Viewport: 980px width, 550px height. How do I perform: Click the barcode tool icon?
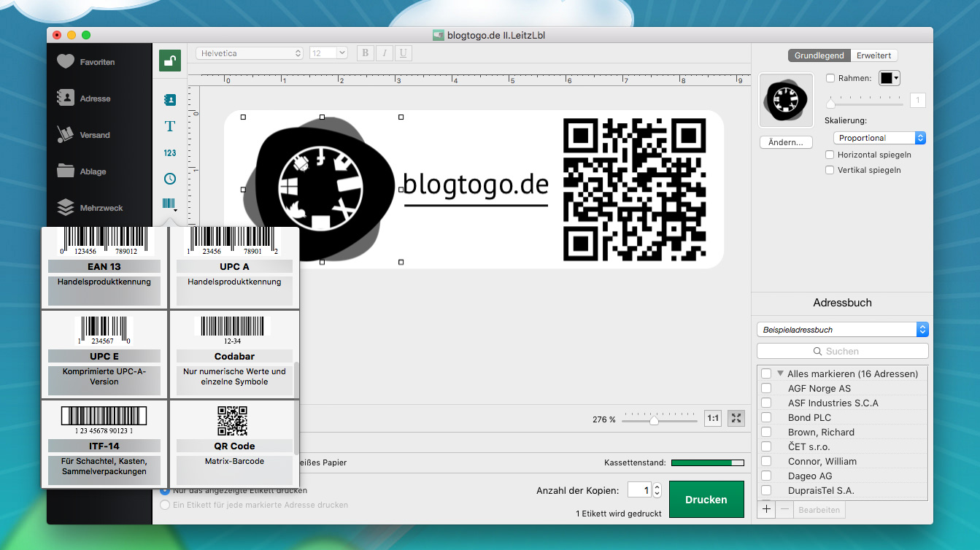click(169, 204)
